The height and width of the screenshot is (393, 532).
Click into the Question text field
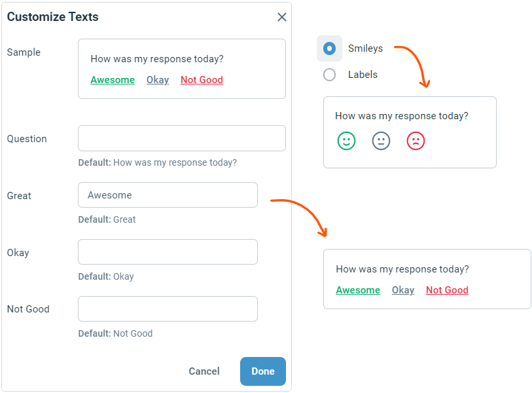click(181, 138)
